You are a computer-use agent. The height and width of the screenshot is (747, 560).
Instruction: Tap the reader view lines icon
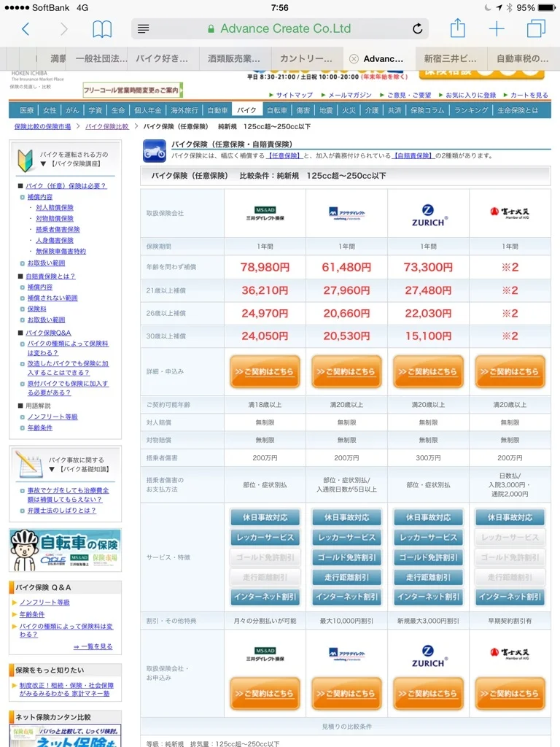144,29
